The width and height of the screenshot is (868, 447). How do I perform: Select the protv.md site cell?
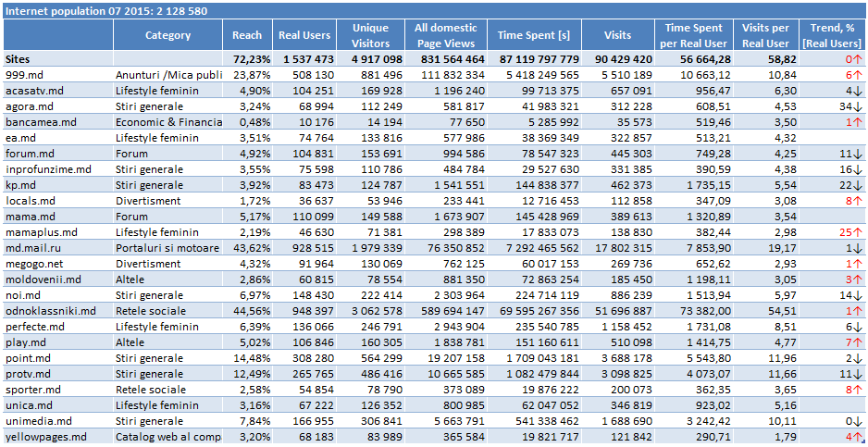point(58,374)
